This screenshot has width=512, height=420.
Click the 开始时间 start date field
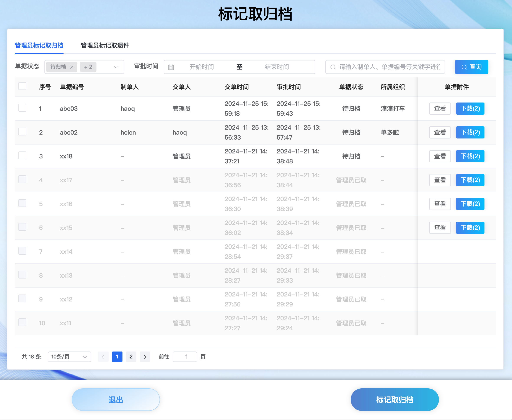tap(202, 67)
